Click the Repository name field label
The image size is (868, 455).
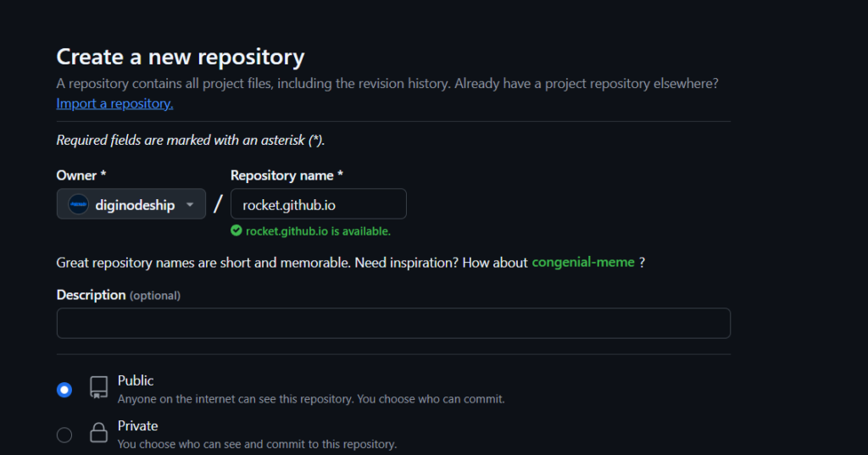pyautogui.click(x=287, y=175)
